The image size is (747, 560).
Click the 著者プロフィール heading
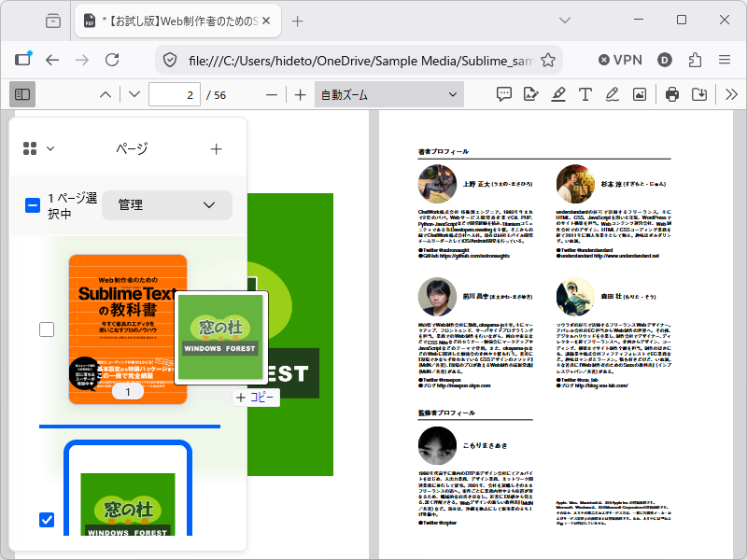[444, 151]
